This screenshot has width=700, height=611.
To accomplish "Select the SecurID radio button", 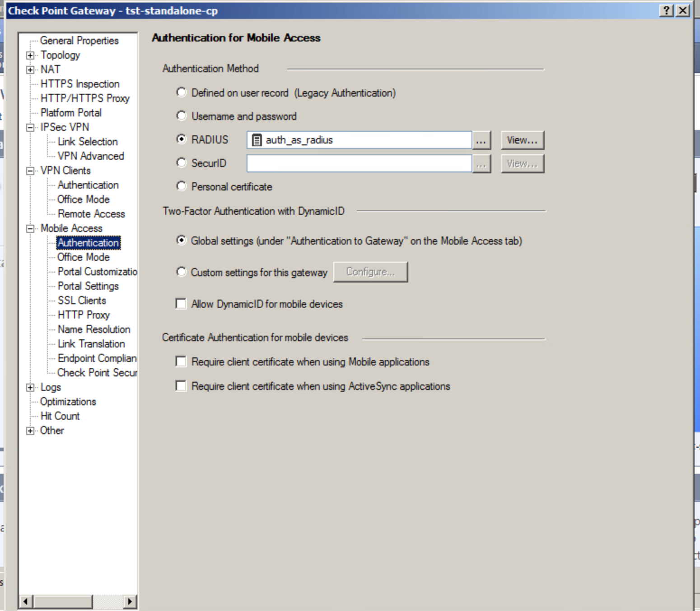I will tap(181, 163).
